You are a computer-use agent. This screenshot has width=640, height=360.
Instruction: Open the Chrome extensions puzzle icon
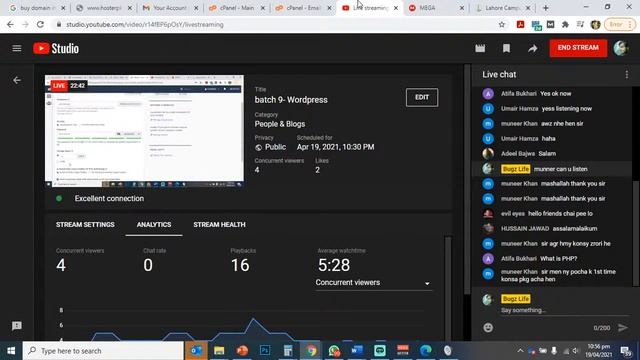565,24
